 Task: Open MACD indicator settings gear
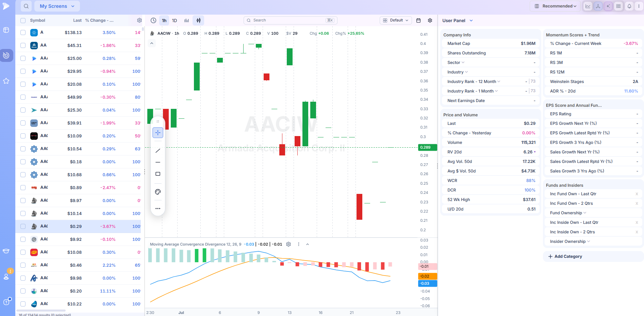[288, 244]
